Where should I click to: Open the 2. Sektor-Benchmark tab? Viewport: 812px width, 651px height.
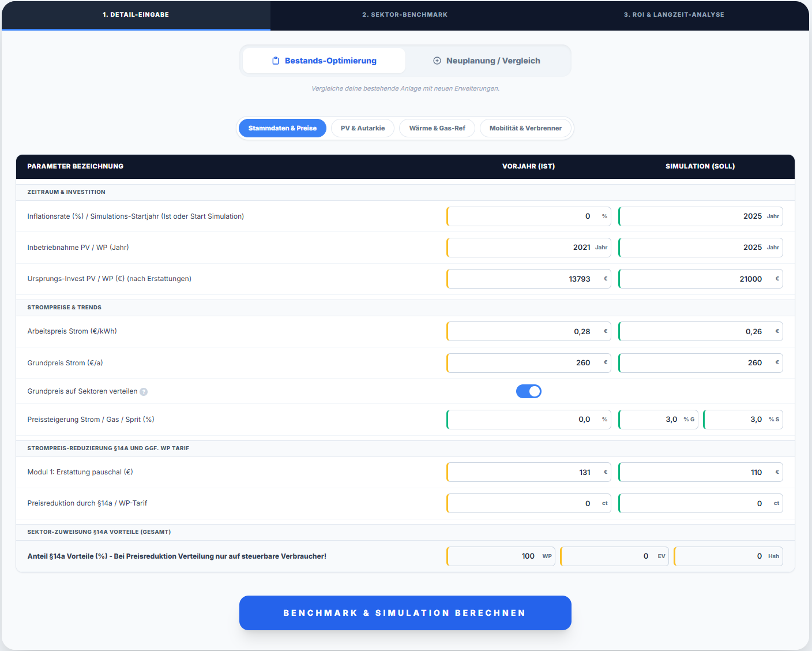pyautogui.click(x=405, y=15)
